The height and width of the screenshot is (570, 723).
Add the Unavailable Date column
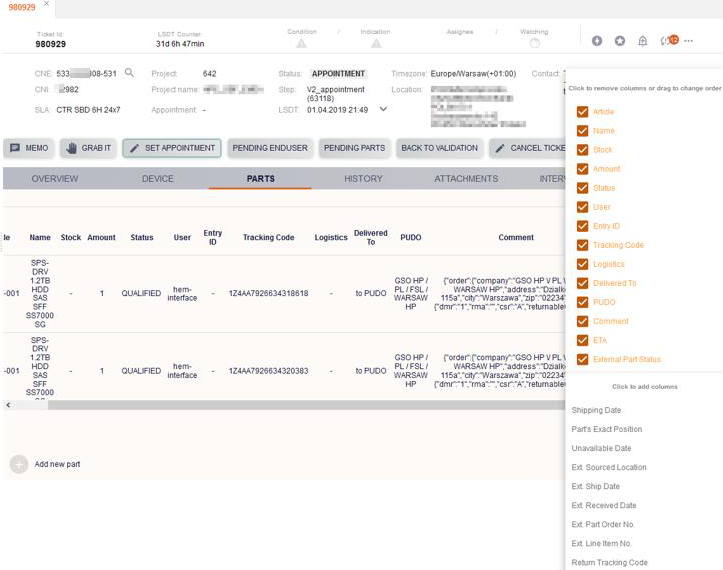601,448
